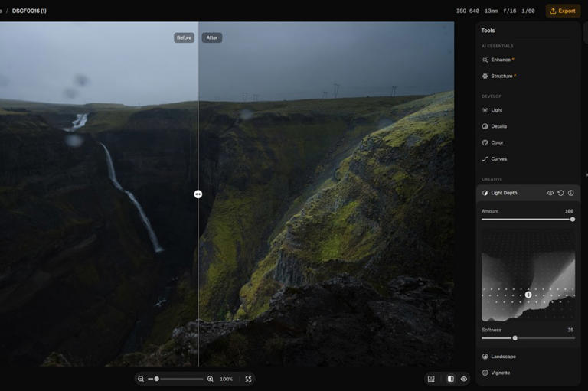Click the Curves line icon
The height and width of the screenshot is (391, 588).
(485, 159)
